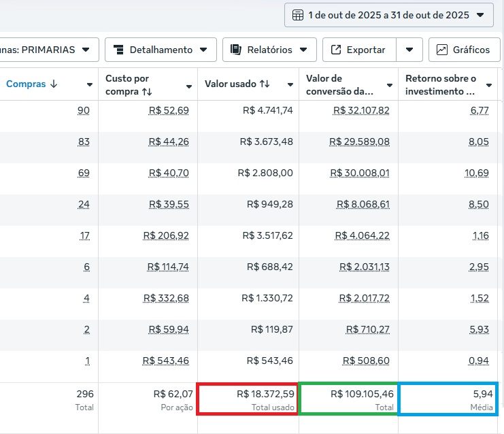This screenshot has width=504, height=434.
Task: Click sort arrow next to Compras header
Action: click(54, 84)
